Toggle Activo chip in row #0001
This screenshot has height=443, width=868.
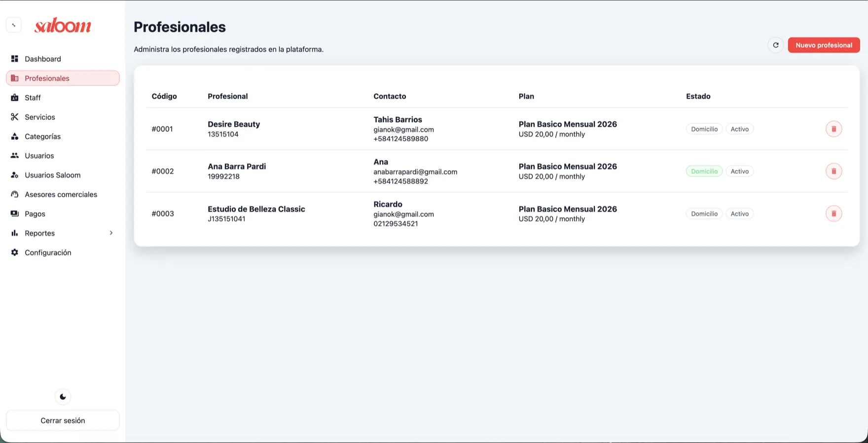(x=740, y=129)
